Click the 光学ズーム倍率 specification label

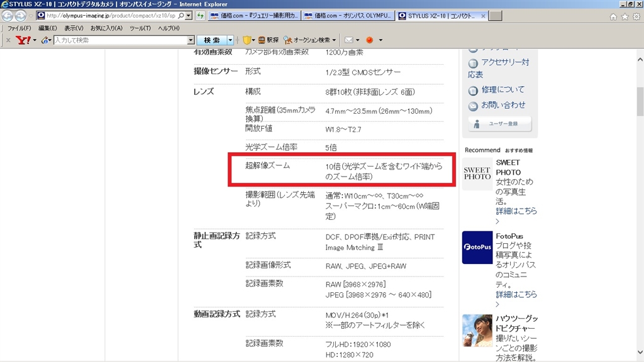coord(271,147)
